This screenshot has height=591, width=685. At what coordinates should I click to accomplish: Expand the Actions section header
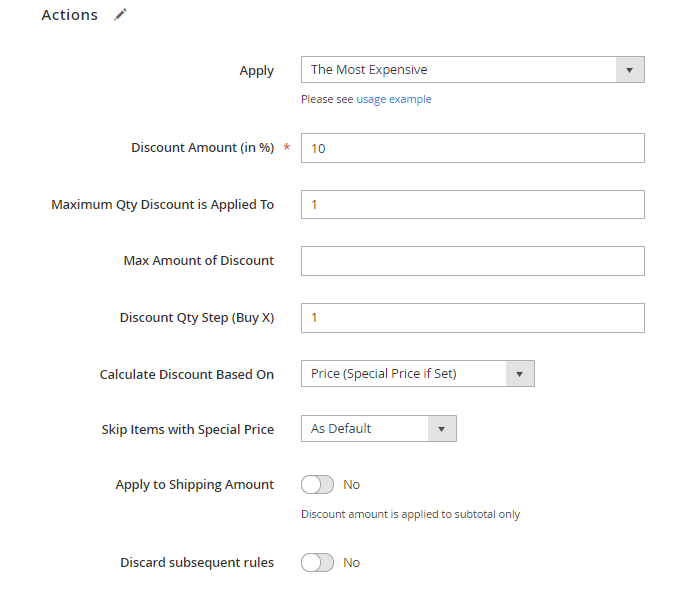point(69,15)
